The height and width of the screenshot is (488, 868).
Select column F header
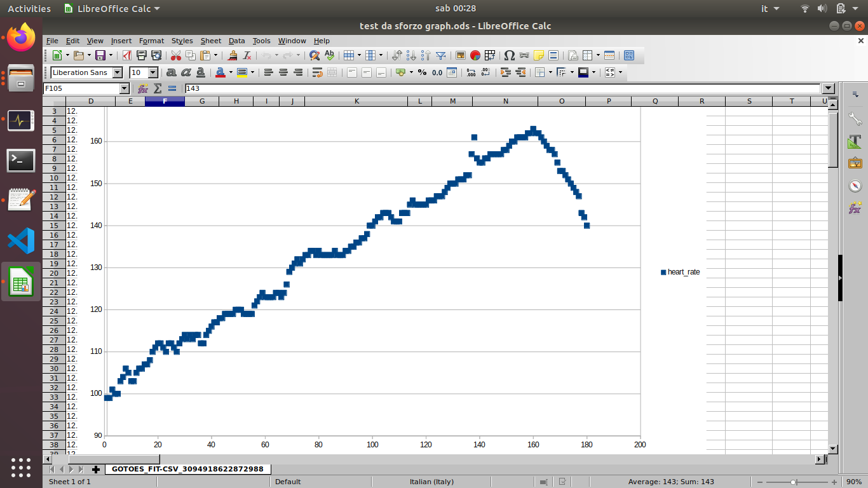[x=165, y=101]
